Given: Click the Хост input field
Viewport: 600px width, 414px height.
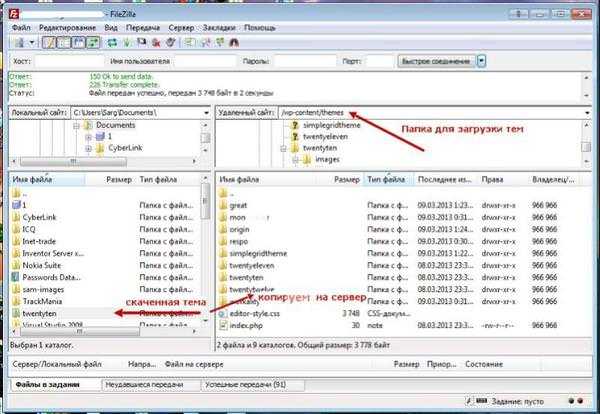Looking at the screenshot, I should coord(69,61).
